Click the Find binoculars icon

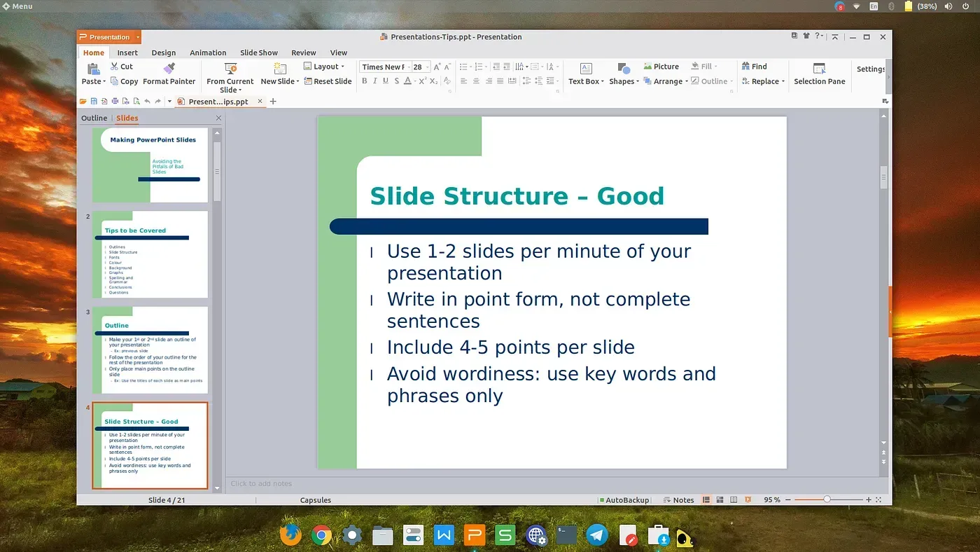tap(746, 67)
